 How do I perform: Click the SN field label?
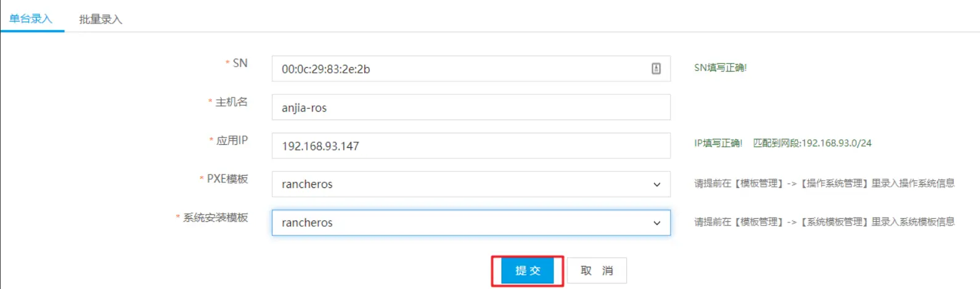click(240, 63)
